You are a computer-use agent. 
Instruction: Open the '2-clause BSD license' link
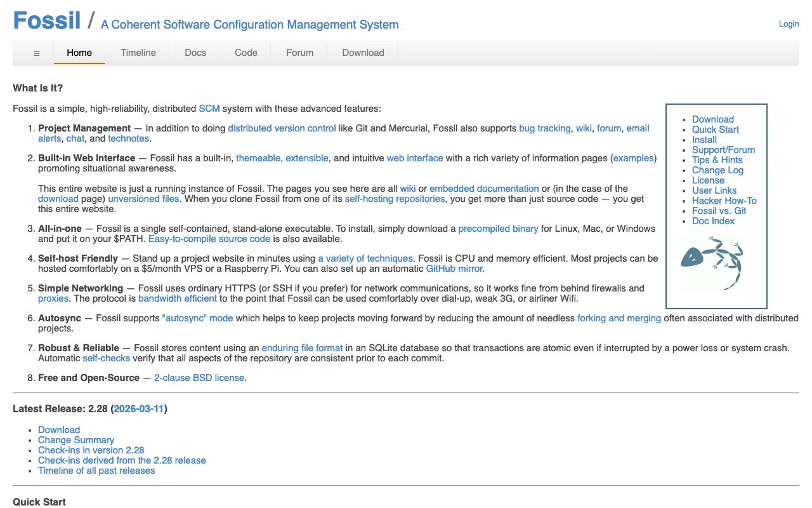point(199,378)
